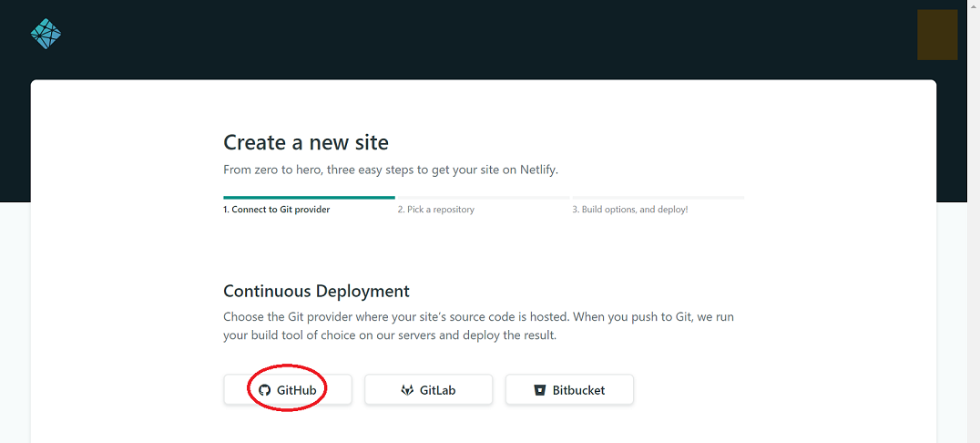The image size is (980, 443).
Task: Select the Bitbucket provider button
Action: pos(569,390)
